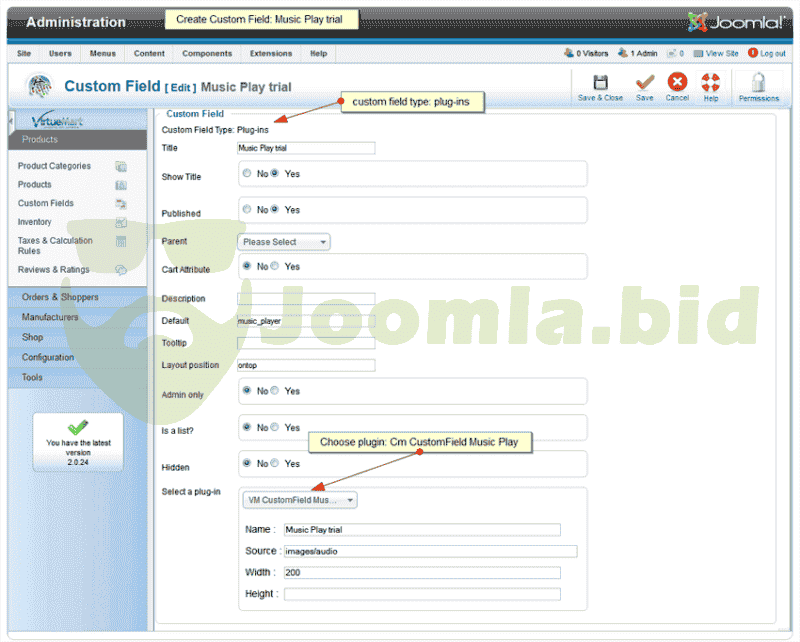Click the Log out link

click(772, 53)
